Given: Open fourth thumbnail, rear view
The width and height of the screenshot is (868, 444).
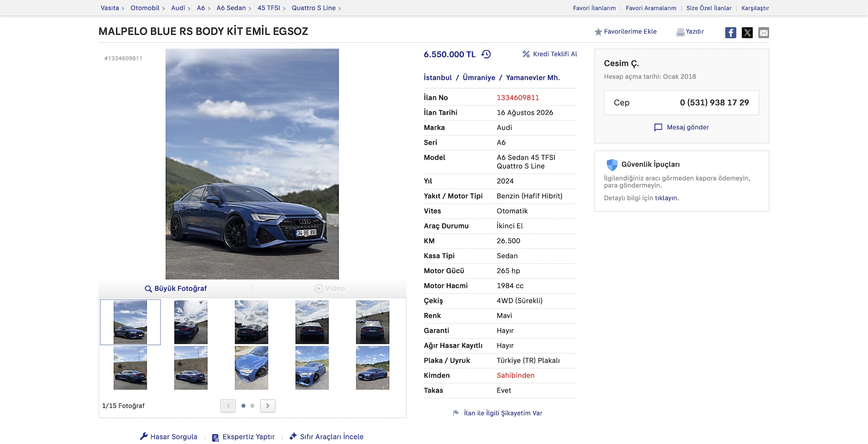Looking at the screenshot, I should (312, 322).
